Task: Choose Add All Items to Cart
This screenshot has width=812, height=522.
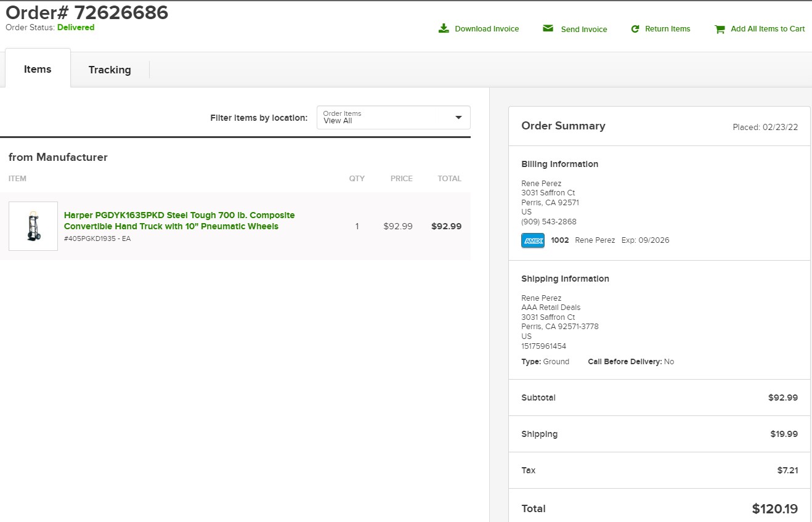Action: pos(768,29)
